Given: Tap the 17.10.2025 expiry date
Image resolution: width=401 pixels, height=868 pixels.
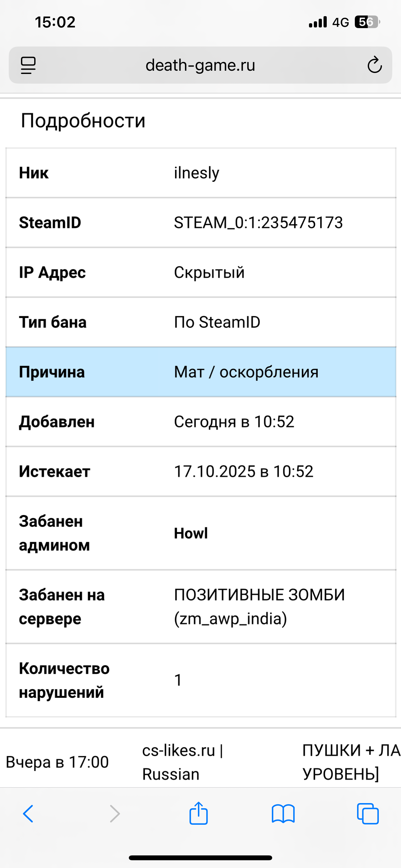Looking at the screenshot, I should coord(243,471).
